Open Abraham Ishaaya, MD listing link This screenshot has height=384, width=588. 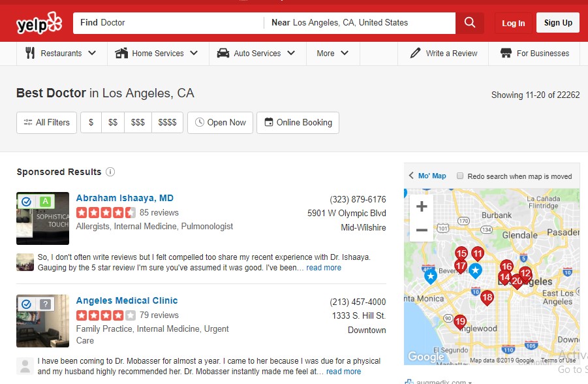pyautogui.click(x=125, y=198)
